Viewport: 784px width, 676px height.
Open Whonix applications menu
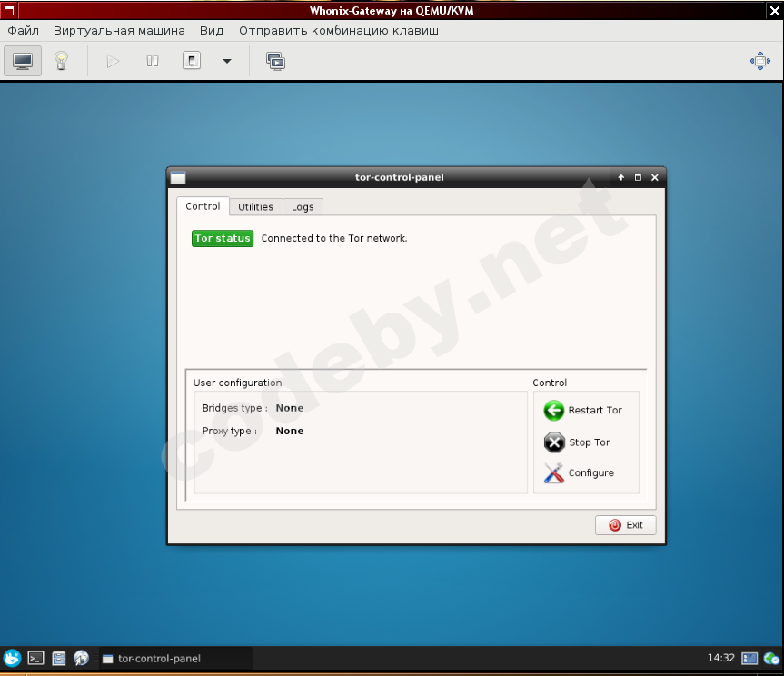click(12, 658)
